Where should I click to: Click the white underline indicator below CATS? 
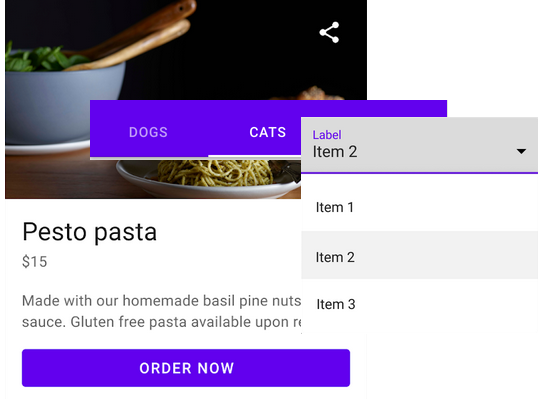[255, 156]
